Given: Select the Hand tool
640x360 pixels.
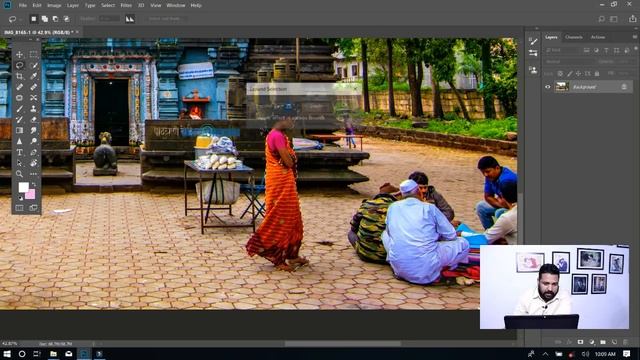Looking at the screenshot, I should click(33, 163).
